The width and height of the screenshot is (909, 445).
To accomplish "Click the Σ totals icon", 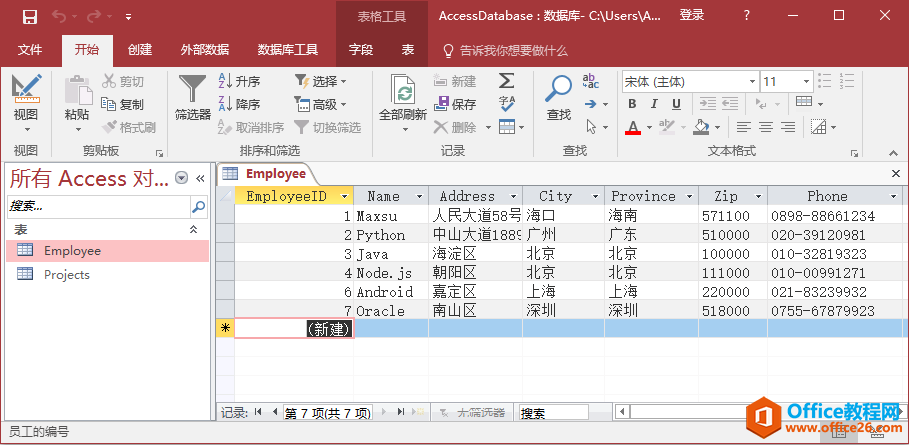I will coord(507,81).
